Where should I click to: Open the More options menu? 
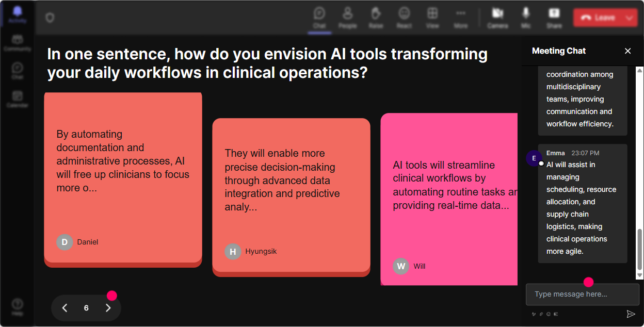[x=461, y=18]
